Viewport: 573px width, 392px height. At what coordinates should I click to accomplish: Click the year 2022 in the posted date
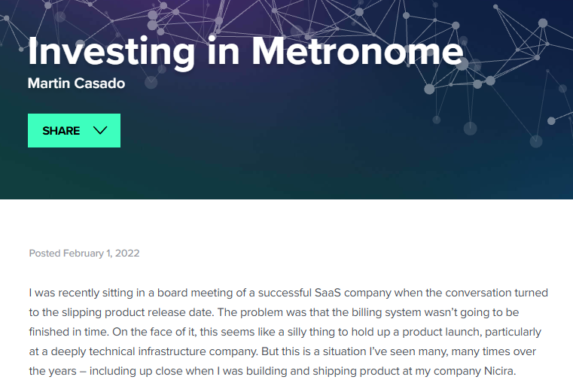(127, 253)
